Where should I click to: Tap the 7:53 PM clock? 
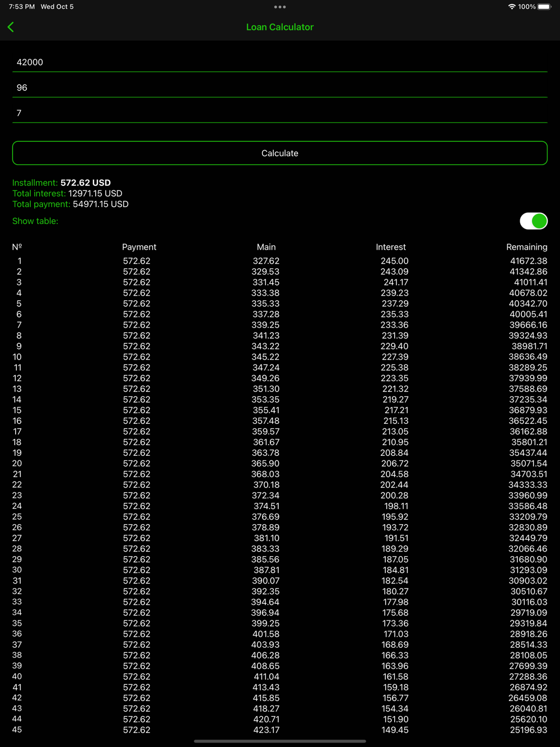(22, 7)
